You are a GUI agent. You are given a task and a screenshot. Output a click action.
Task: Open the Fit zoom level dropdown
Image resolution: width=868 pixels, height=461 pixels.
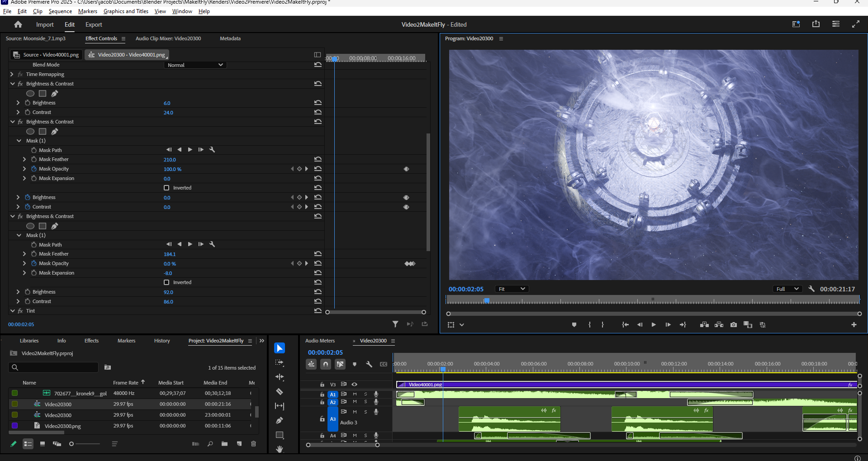(x=512, y=289)
